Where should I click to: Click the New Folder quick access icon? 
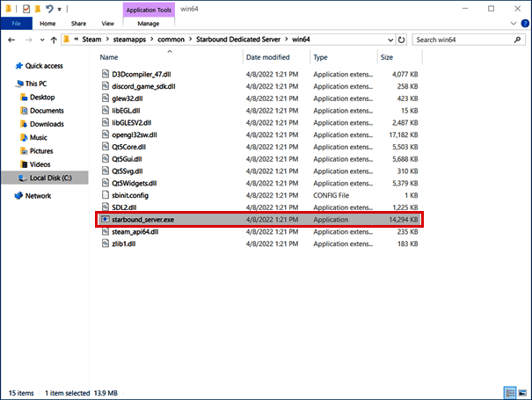38,9
